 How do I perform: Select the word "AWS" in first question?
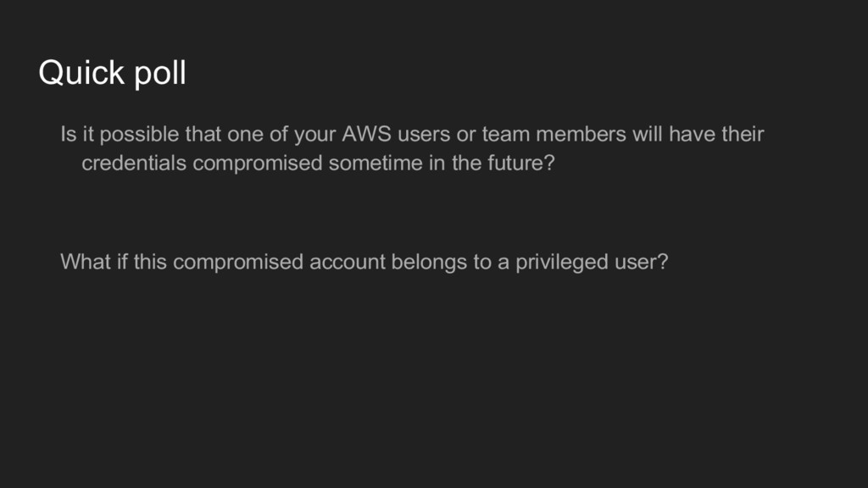coord(366,134)
